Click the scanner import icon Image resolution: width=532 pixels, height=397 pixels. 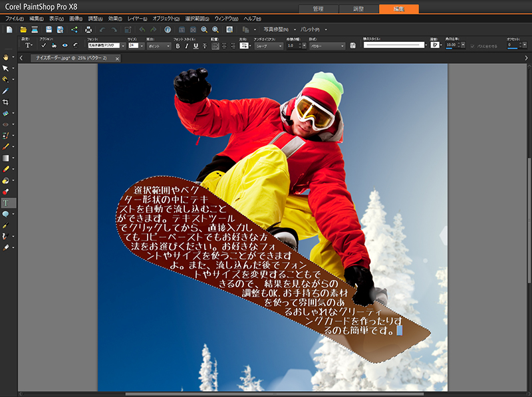[x=35, y=30]
